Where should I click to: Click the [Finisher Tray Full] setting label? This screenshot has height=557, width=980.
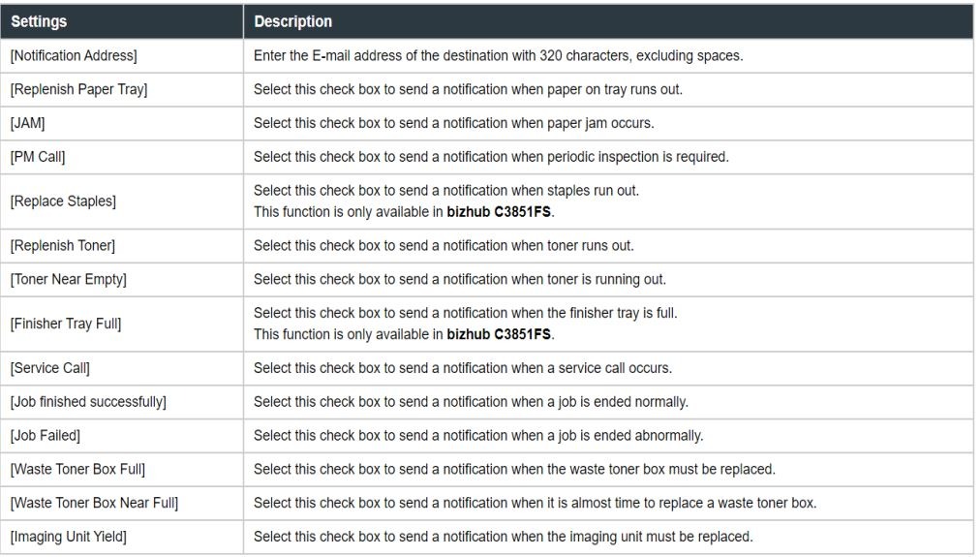tap(66, 325)
